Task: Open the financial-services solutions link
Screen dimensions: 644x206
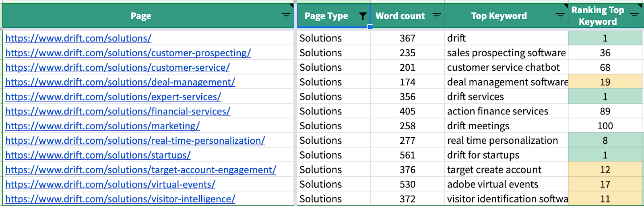Action: click(x=118, y=111)
